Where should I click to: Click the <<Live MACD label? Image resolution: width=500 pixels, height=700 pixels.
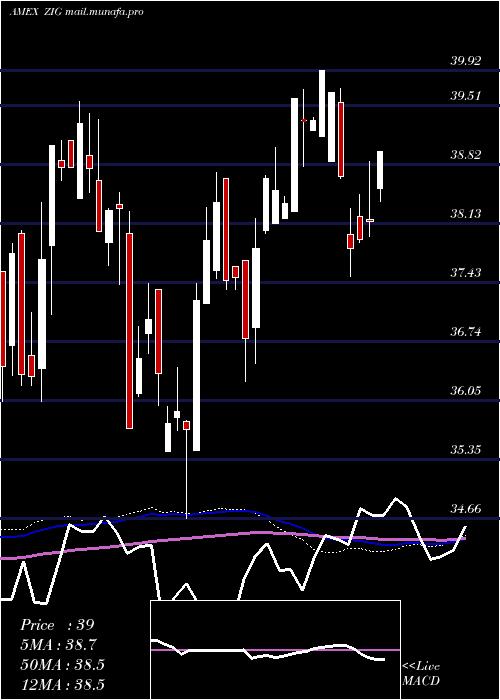421,673
